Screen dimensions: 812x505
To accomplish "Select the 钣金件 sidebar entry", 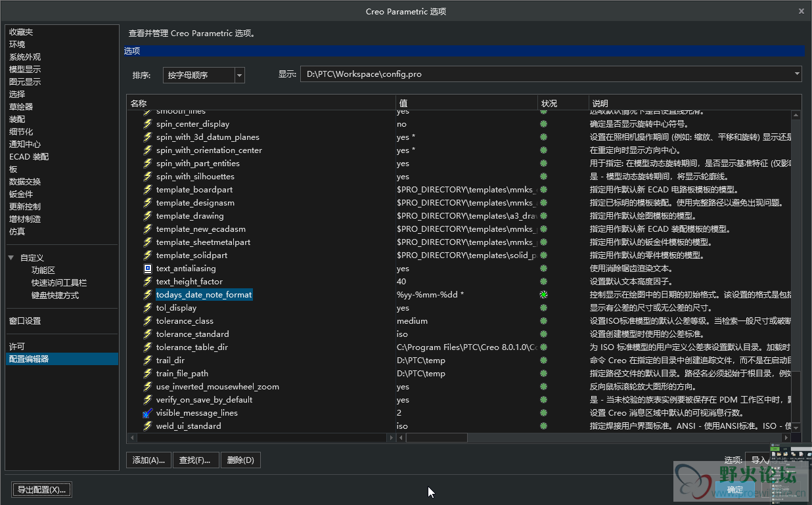I will click(x=21, y=194).
